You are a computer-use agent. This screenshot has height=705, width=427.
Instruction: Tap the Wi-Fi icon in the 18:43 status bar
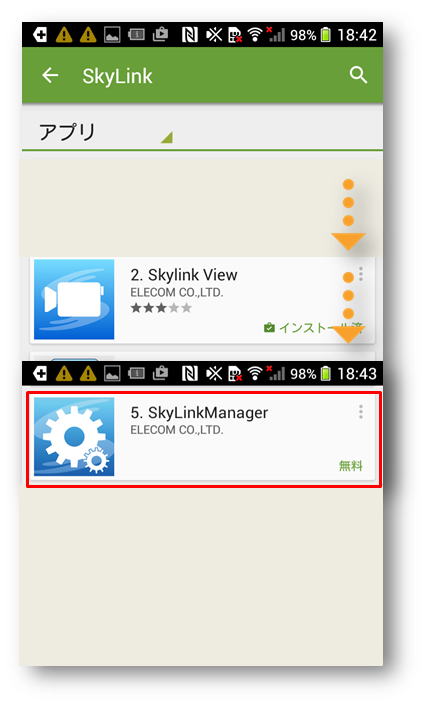coord(255,373)
